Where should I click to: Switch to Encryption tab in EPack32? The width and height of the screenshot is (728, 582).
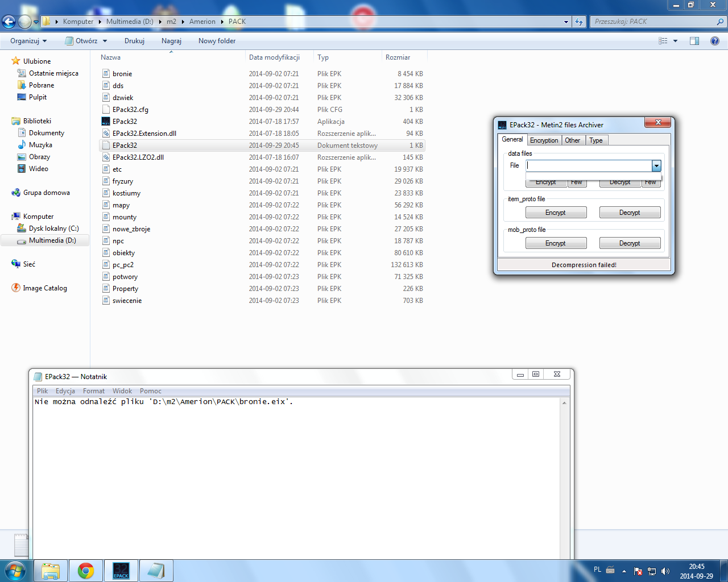coord(544,140)
